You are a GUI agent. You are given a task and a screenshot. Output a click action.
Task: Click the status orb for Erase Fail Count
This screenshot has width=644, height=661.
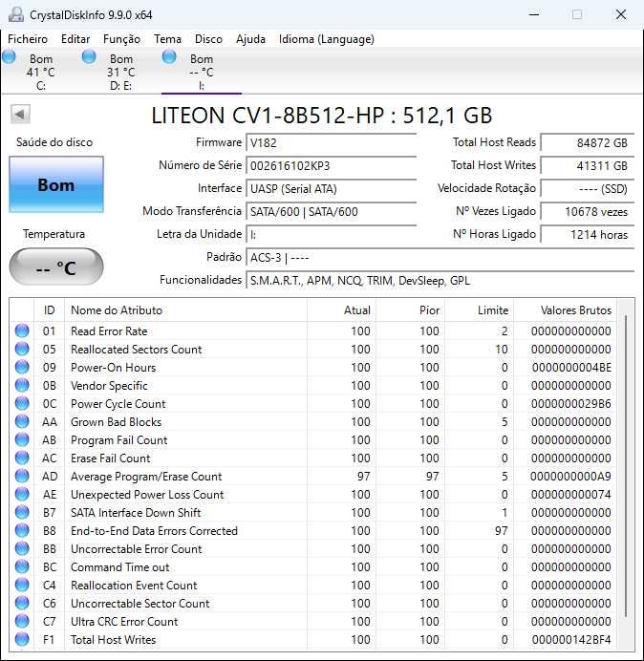tap(22, 458)
